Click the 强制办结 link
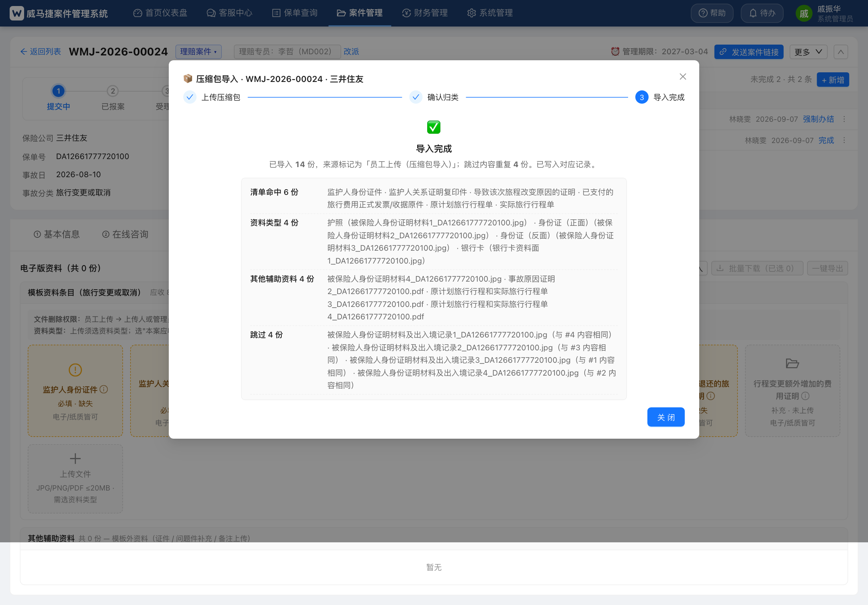This screenshot has width=868, height=605. point(818,119)
